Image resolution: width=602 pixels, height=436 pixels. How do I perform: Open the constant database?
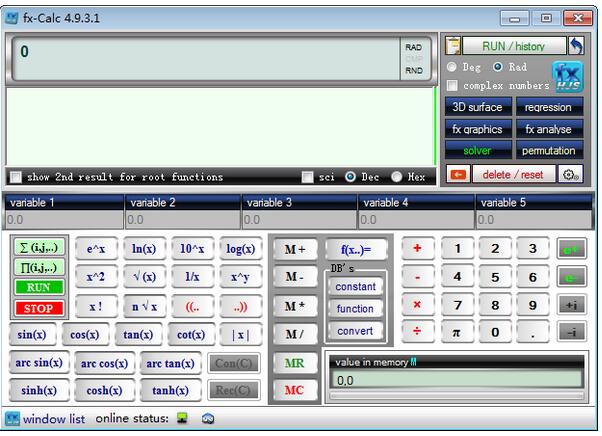[356, 287]
